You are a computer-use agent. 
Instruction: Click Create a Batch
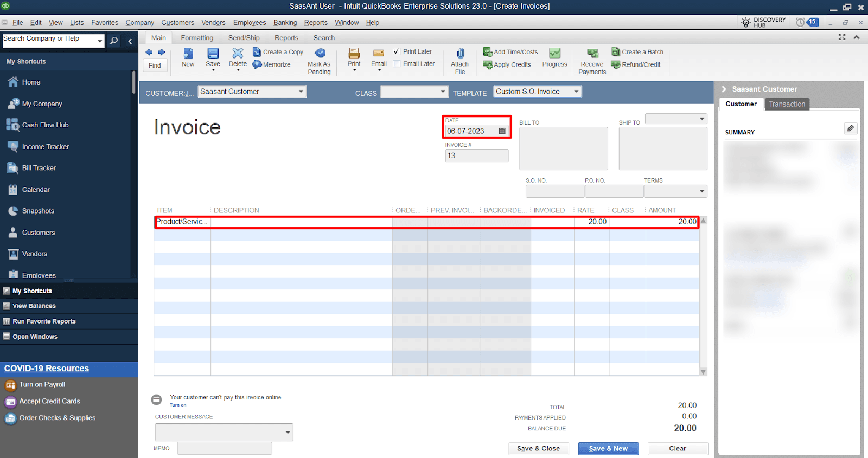click(637, 52)
